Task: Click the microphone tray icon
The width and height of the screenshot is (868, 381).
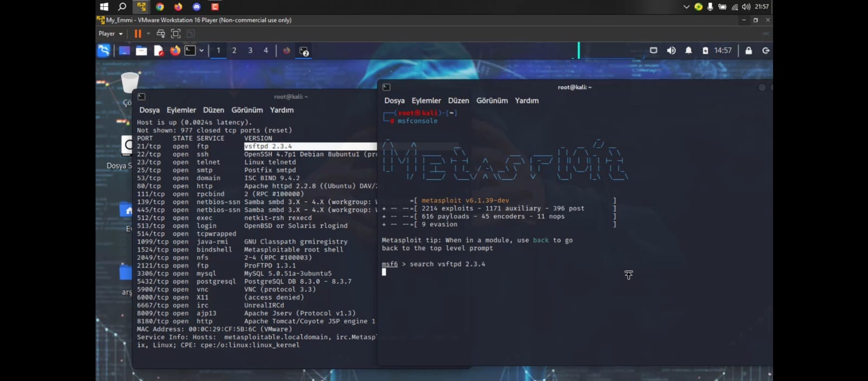Action: pos(710,7)
